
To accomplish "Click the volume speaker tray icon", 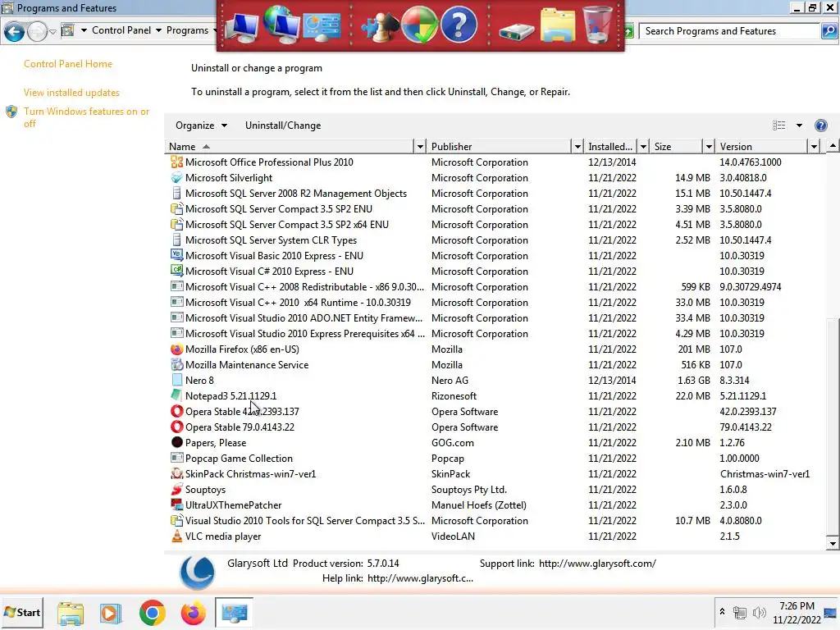I will pos(759,612).
